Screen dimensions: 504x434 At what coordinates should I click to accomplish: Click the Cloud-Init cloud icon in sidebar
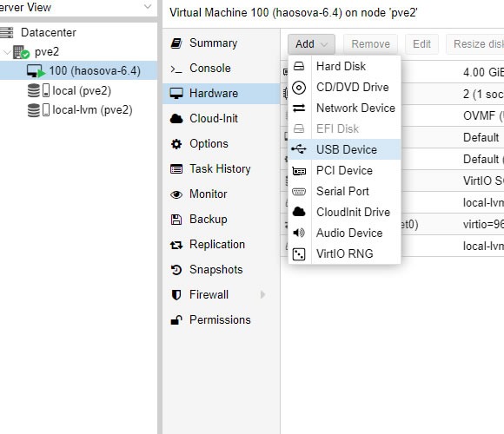(x=176, y=118)
